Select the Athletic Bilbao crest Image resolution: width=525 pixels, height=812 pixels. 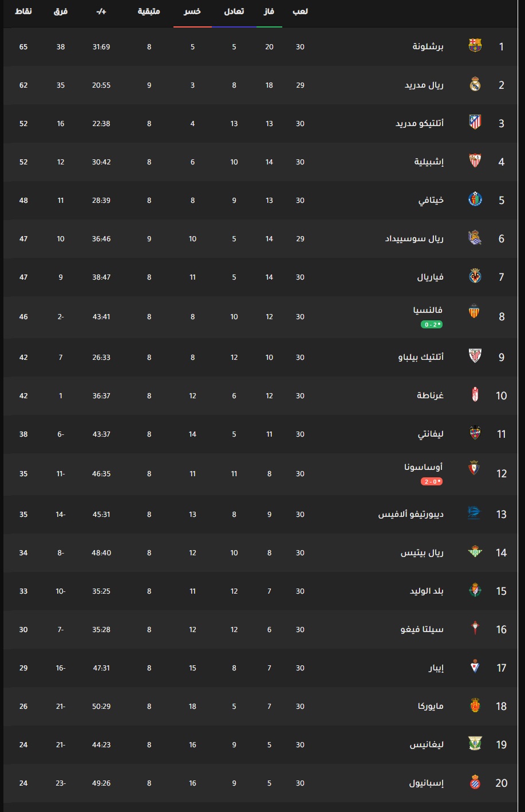coord(475,356)
